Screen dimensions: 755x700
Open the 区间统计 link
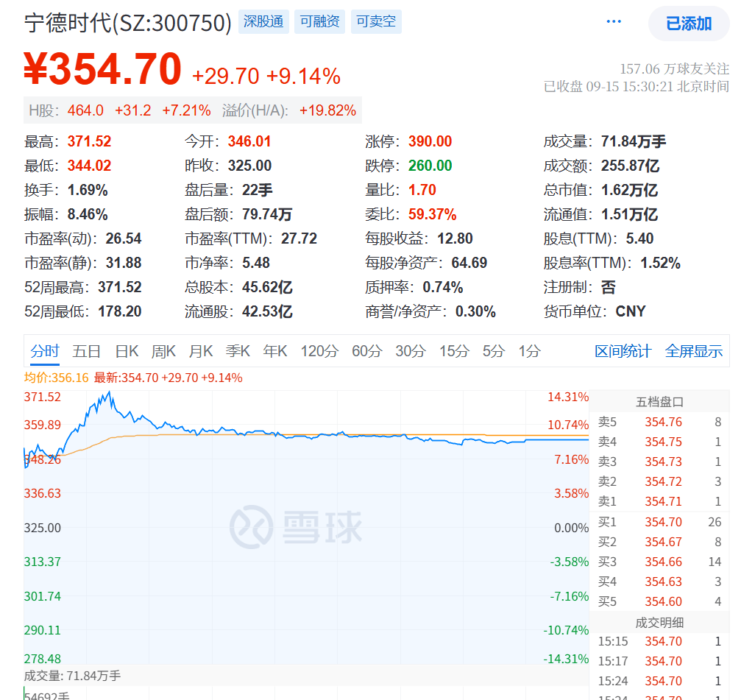[x=623, y=351]
